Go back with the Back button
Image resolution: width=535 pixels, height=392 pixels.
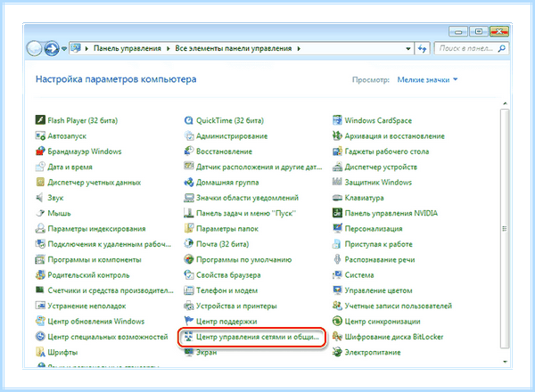(x=34, y=49)
